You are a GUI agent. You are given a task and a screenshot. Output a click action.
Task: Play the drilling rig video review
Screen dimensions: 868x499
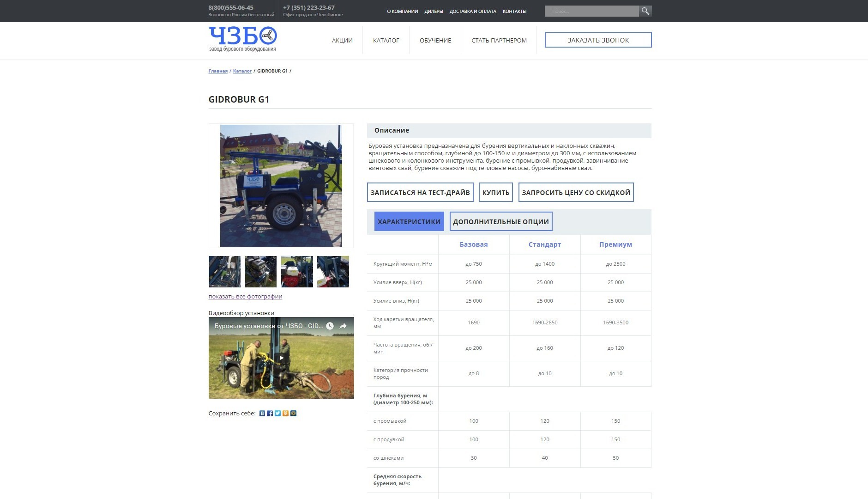pos(281,358)
